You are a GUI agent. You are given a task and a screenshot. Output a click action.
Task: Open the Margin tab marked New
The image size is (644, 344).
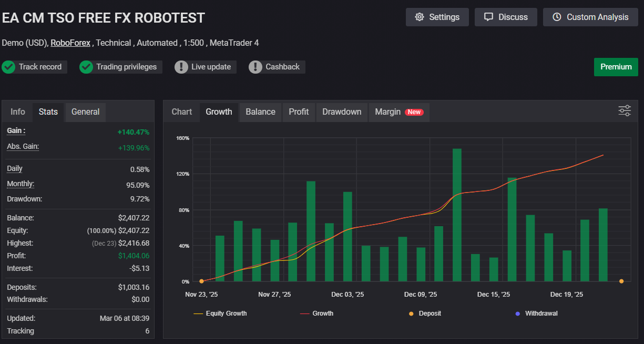399,112
